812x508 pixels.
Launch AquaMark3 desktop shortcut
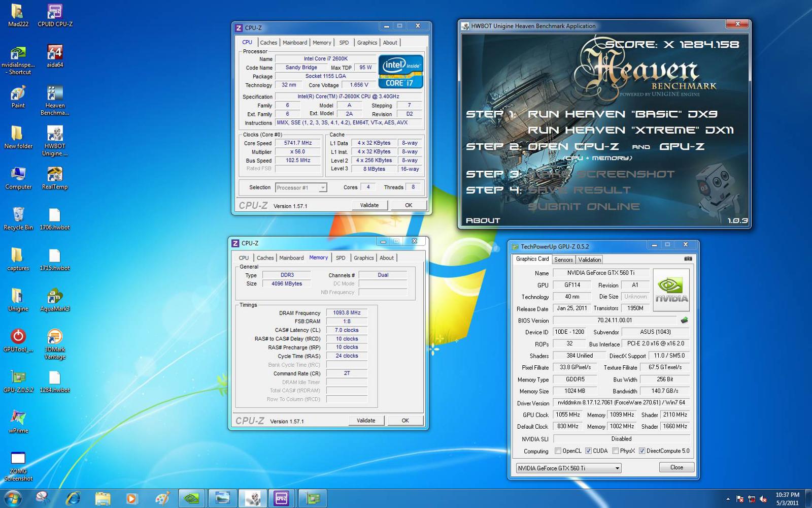[55, 300]
